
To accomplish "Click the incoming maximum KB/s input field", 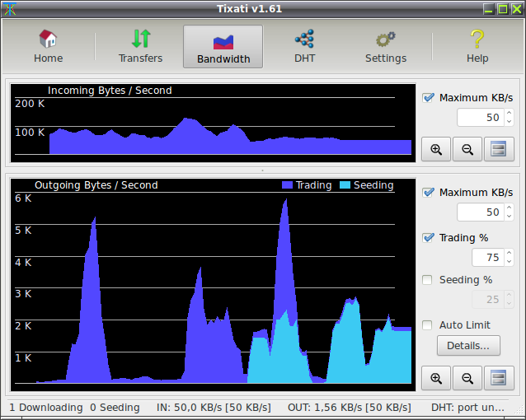I will pos(481,117).
